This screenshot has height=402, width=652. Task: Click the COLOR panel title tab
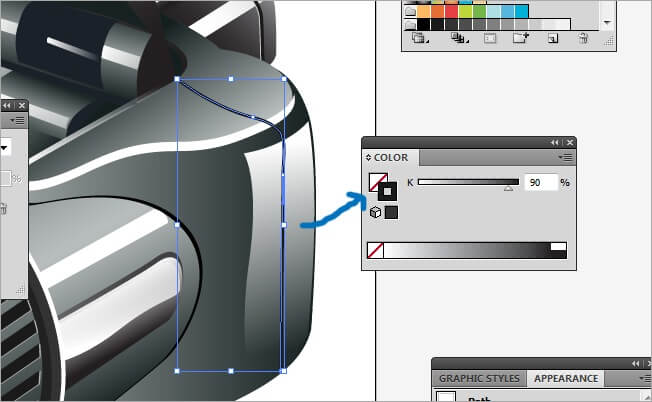390,158
